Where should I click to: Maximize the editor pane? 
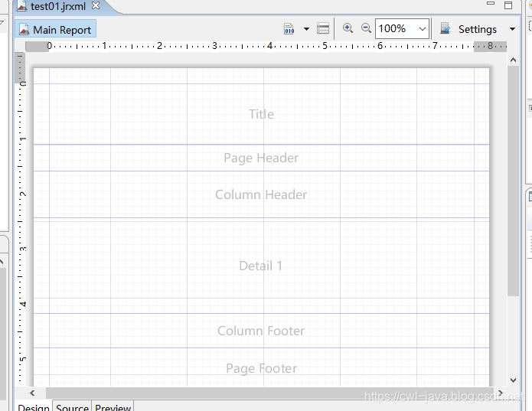point(508,5)
